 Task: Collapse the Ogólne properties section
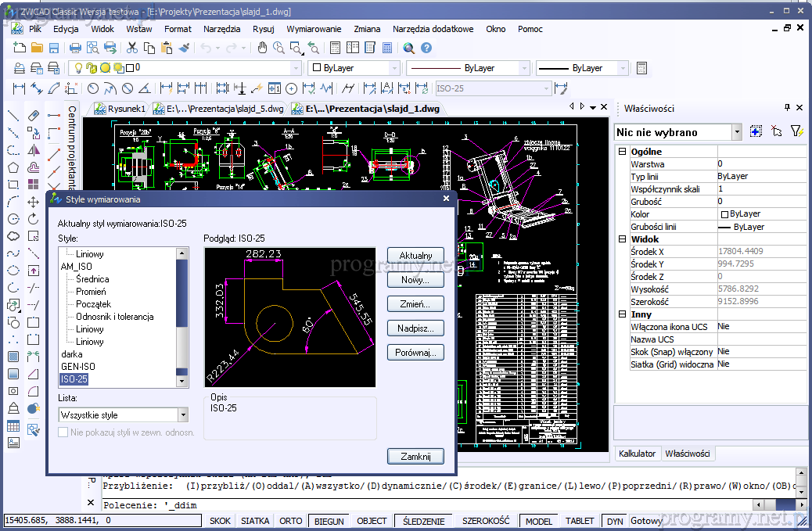coord(623,152)
